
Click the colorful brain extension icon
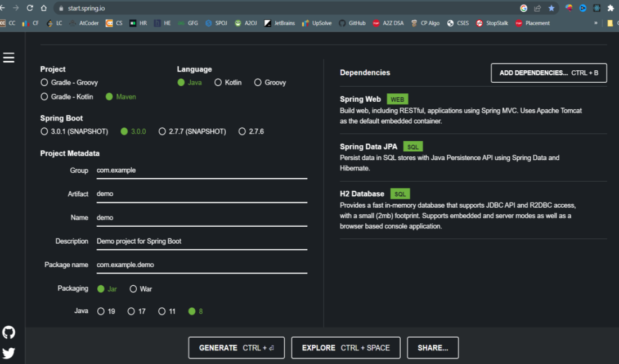(569, 8)
